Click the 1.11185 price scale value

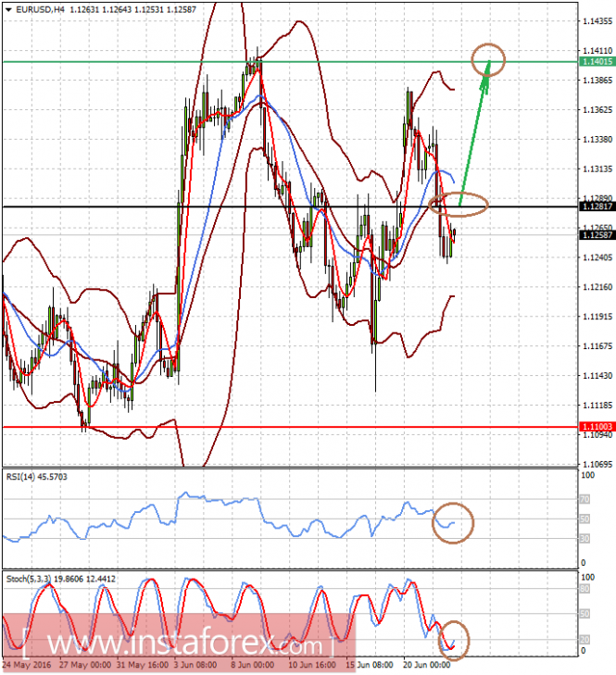[597, 405]
